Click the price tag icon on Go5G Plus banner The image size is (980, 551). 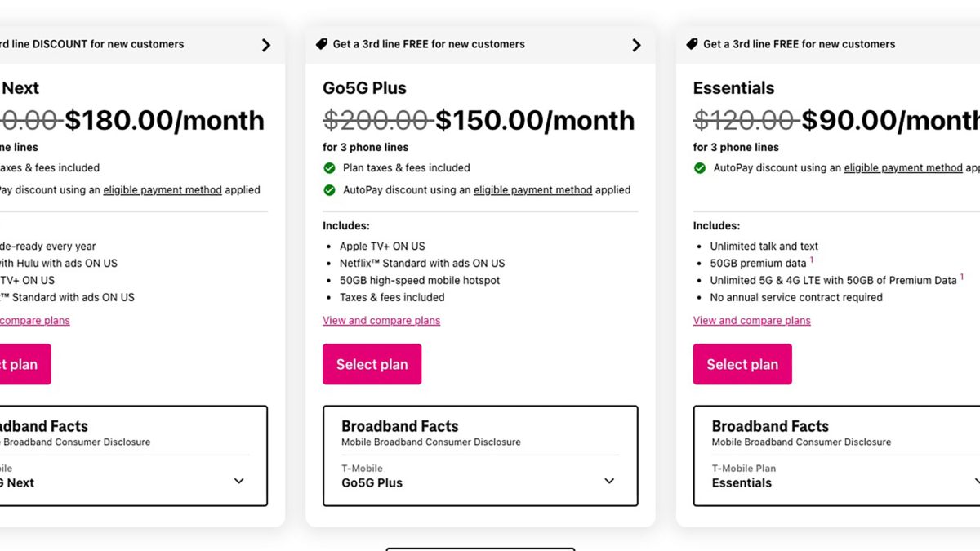coord(322,44)
